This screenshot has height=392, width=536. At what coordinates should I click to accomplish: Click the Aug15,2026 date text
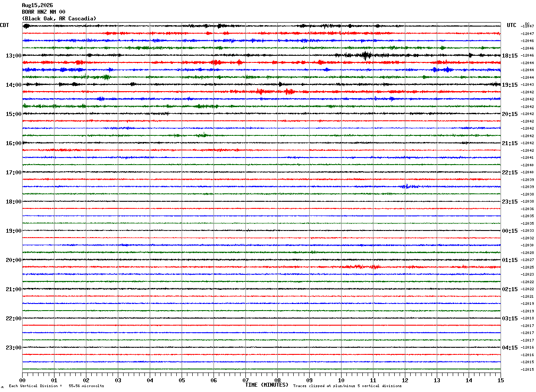tap(37, 5)
